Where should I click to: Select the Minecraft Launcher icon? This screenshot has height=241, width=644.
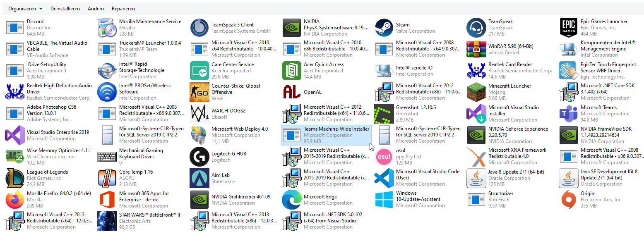coord(476,92)
